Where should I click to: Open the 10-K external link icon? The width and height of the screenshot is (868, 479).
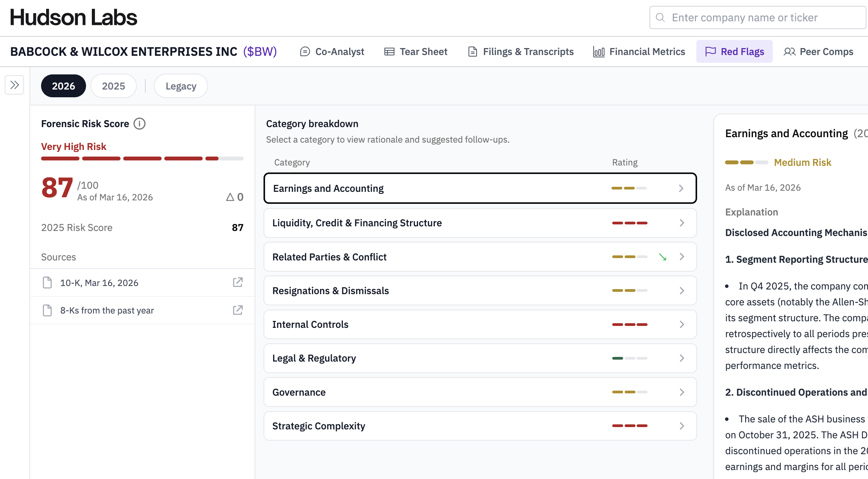(238, 283)
